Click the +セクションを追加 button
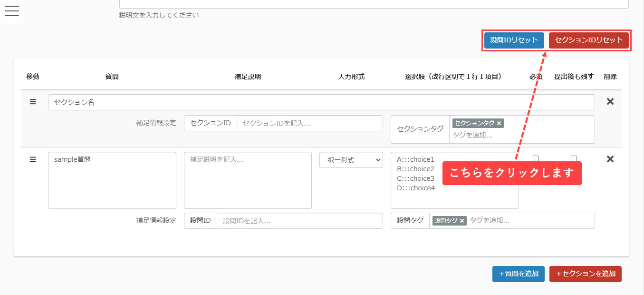Image resolution: width=644 pixels, height=295 pixels. point(585,274)
